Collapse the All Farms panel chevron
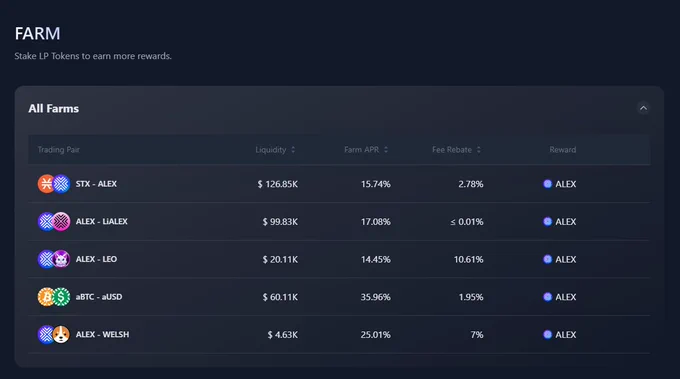This screenshot has width=680, height=379. [643, 108]
